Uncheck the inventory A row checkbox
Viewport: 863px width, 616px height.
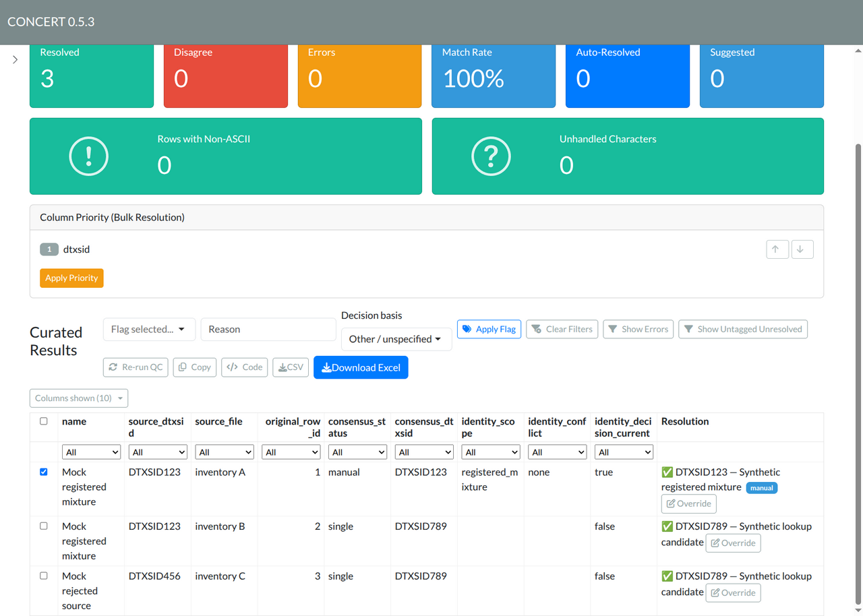(x=44, y=472)
